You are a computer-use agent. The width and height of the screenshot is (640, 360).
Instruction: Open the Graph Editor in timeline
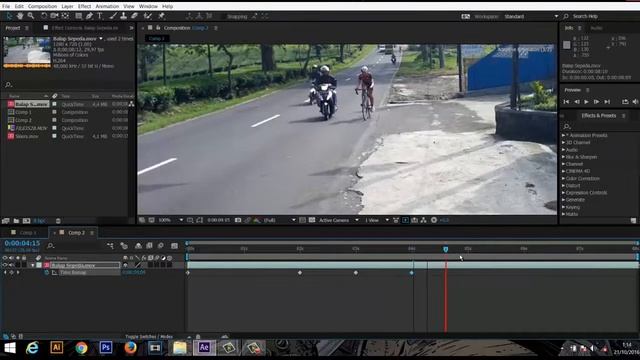click(x=174, y=246)
